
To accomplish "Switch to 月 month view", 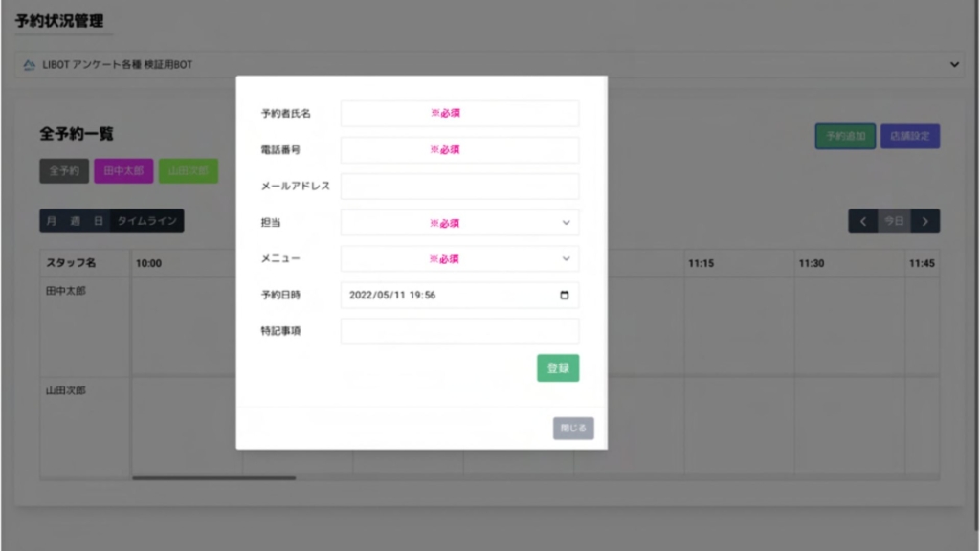I will tap(51, 221).
